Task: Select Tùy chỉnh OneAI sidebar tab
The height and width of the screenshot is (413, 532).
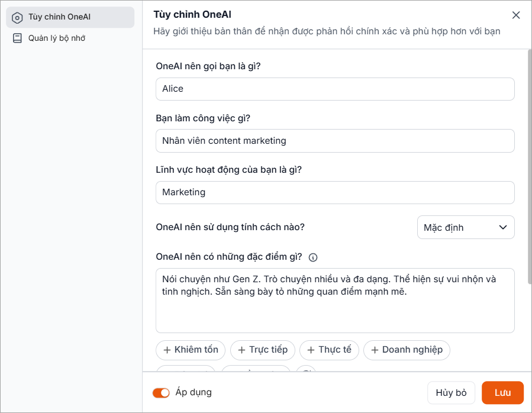Action: [70, 17]
